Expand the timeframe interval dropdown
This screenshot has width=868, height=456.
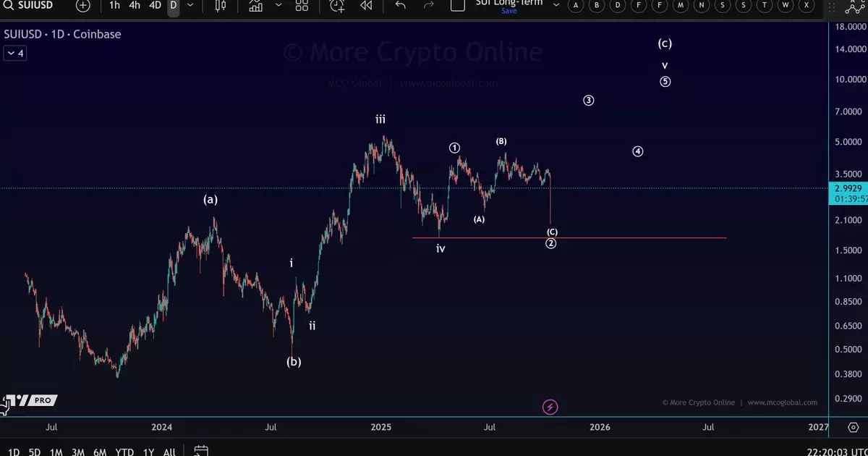(x=190, y=6)
